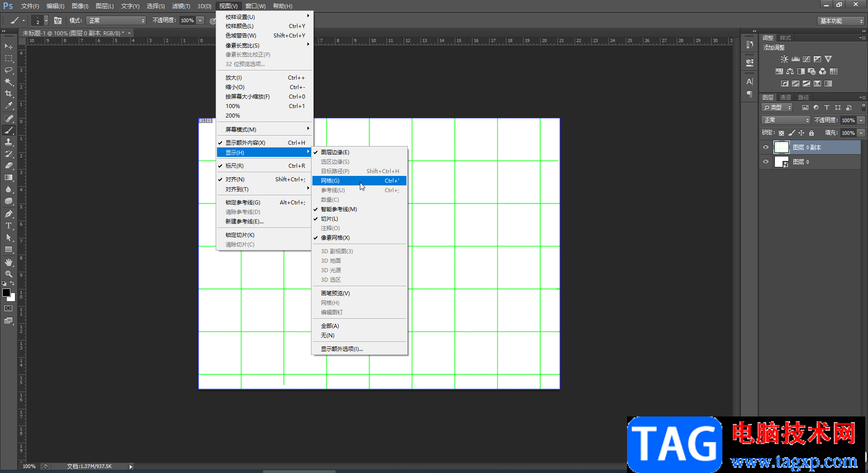Pick the Eyedropper tool
Screen dimensions: 868x473
point(9,106)
